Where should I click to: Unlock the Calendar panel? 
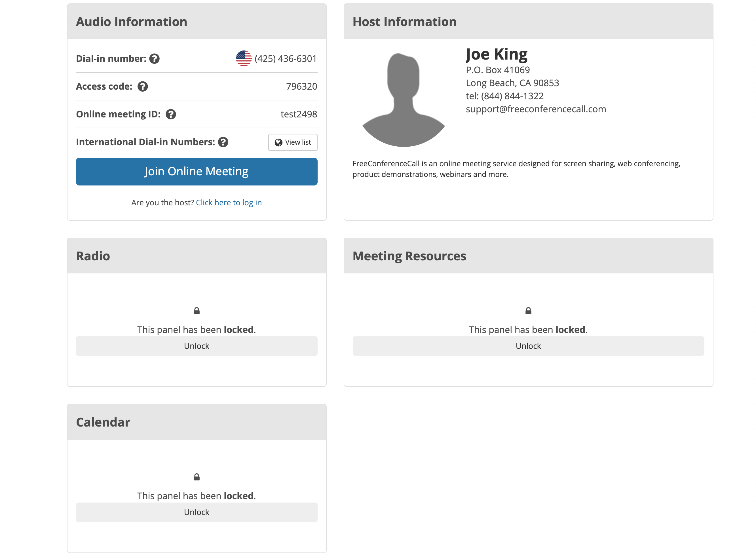197,512
